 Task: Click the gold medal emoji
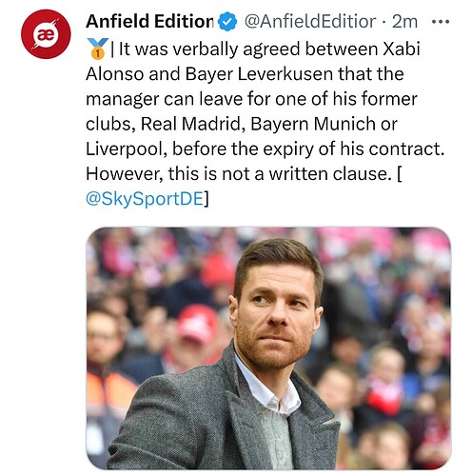(98, 49)
